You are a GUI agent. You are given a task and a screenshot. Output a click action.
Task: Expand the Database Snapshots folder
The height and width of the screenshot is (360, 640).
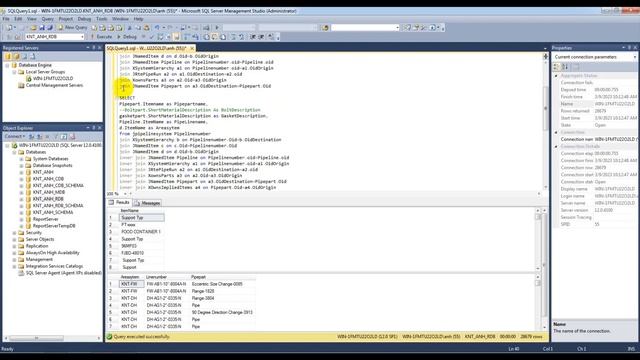pos(22,165)
